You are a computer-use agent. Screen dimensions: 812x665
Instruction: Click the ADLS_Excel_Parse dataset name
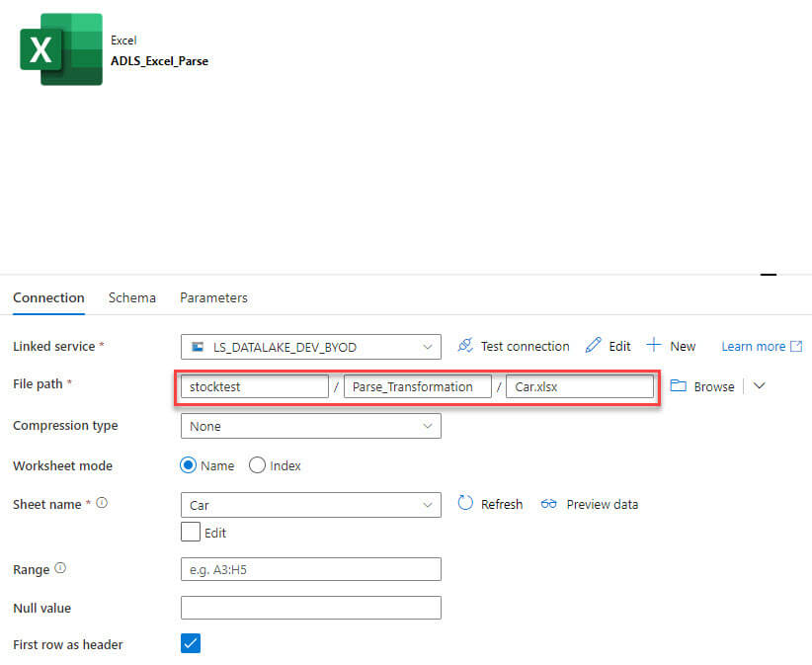pyautogui.click(x=159, y=61)
